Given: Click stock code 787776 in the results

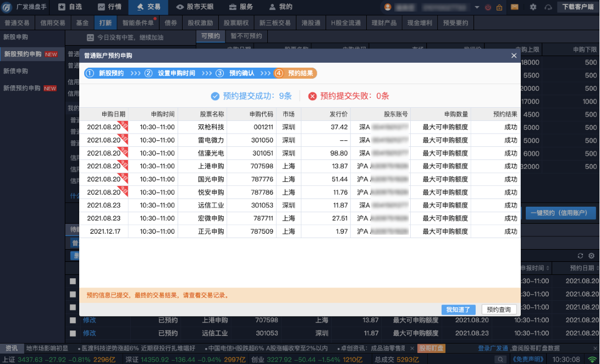Looking at the screenshot, I should [x=262, y=179].
